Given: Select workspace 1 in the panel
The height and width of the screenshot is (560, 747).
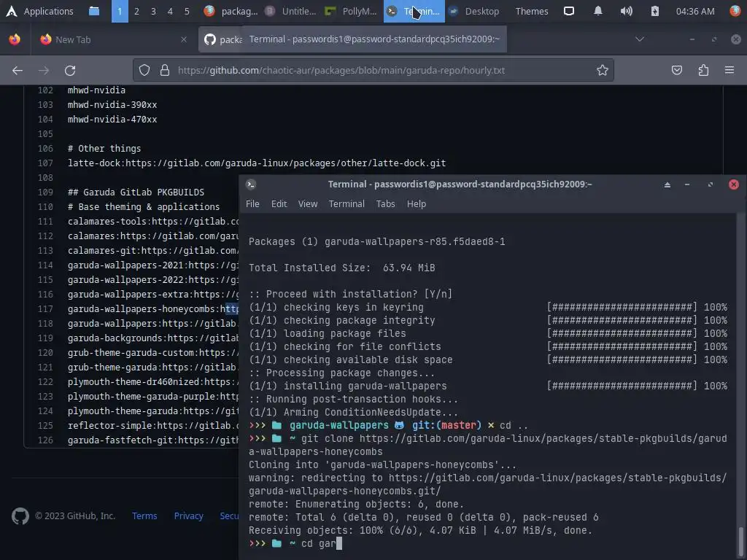Looking at the screenshot, I should (120, 11).
